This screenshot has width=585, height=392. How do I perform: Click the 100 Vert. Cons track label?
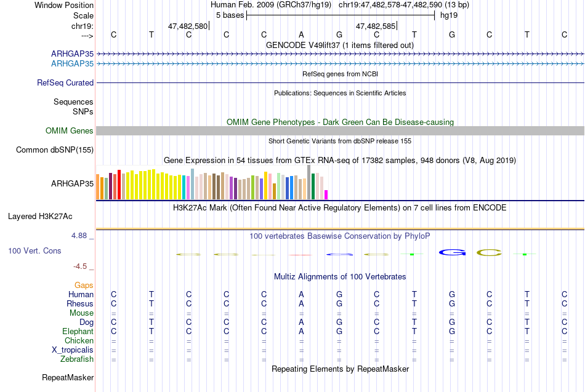(x=34, y=251)
